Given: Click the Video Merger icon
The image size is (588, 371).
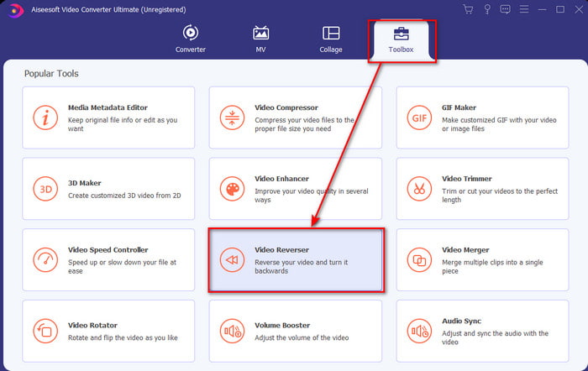Looking at the screenshot, I should (419, 259).
